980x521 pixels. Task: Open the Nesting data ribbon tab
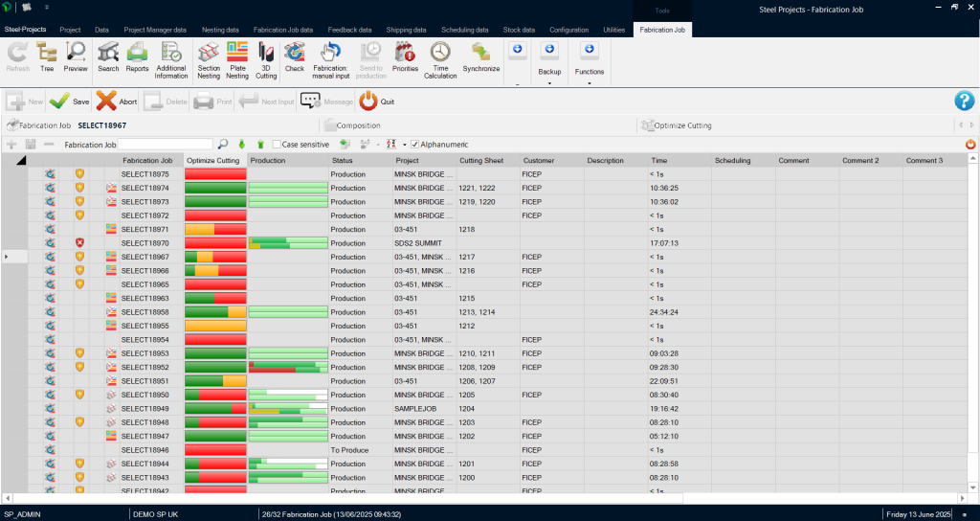[x=219, y=30]
